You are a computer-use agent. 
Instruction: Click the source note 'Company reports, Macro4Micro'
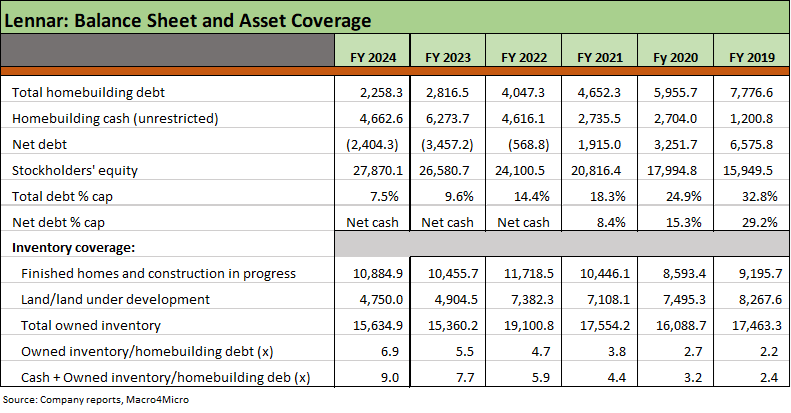115,400
